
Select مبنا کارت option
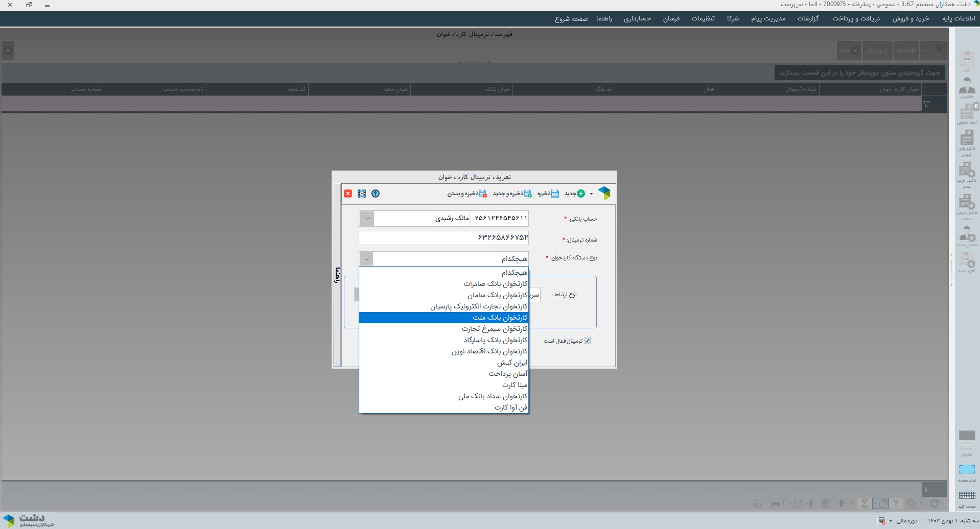click(x=444, y=385)
